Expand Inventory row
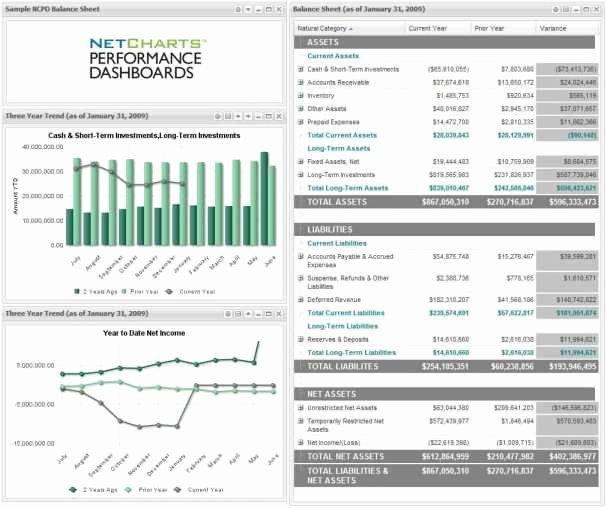The image size is (607, 508). coord(300,95)
